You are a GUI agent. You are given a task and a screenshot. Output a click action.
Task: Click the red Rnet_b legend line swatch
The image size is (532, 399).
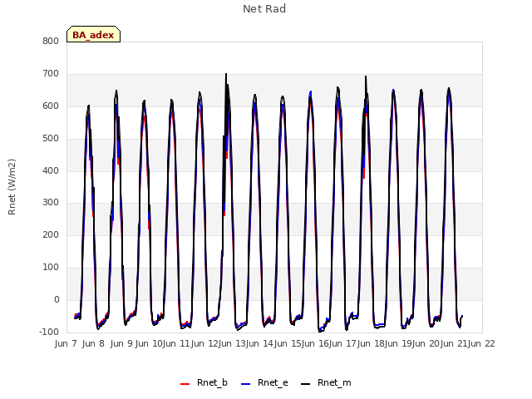click(185, 384)
